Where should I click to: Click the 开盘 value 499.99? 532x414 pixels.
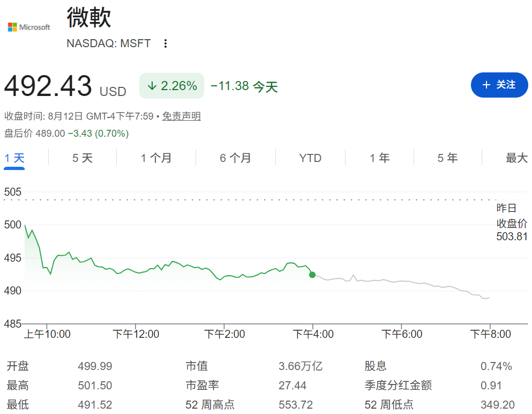coord(95,366)
